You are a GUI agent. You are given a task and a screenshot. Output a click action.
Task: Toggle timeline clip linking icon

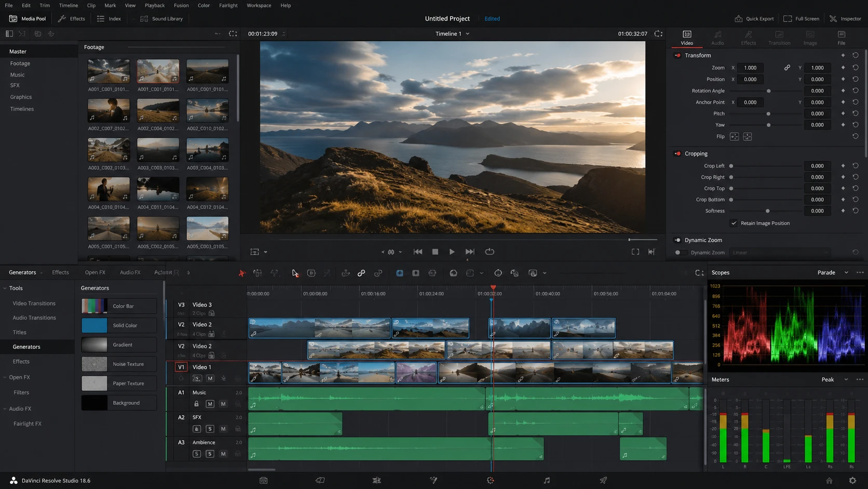pyautogui.click(x=361, y=273)
